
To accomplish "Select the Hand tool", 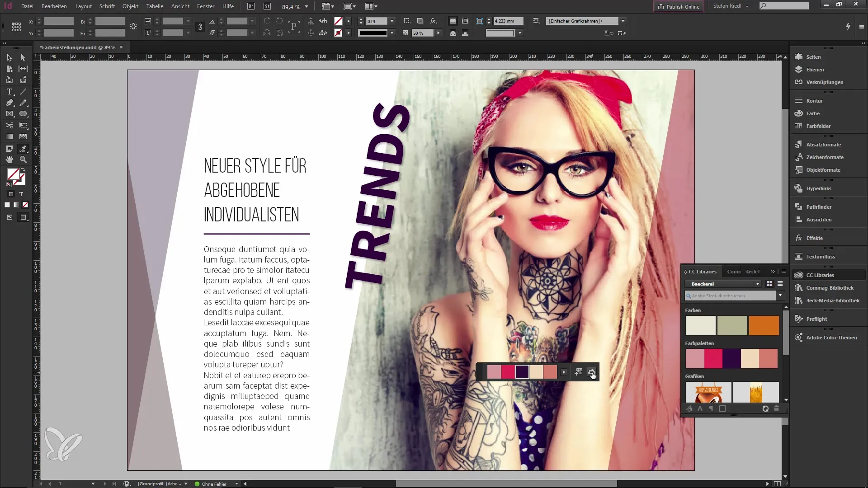I will click(9, 160).
